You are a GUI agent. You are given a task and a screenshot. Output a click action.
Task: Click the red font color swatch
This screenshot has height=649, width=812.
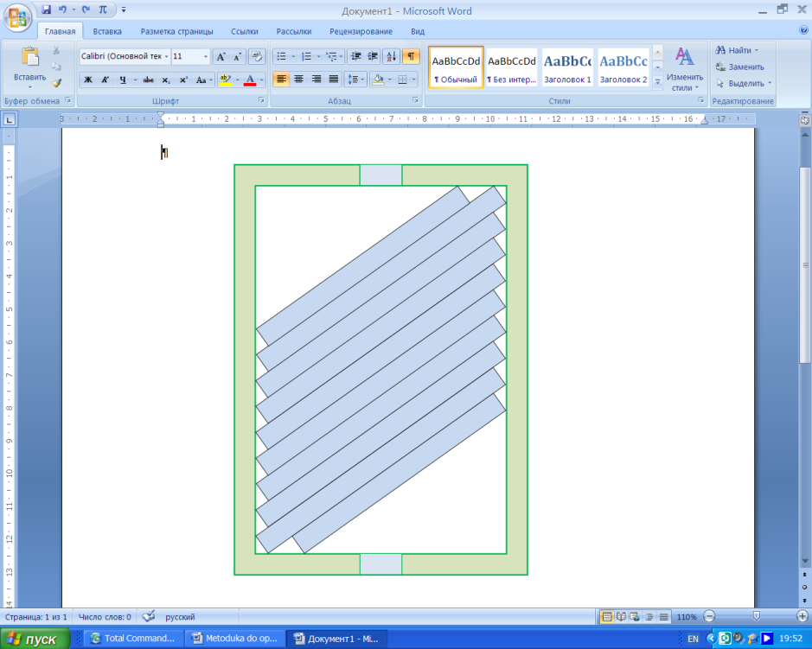(x=250, y=80)
